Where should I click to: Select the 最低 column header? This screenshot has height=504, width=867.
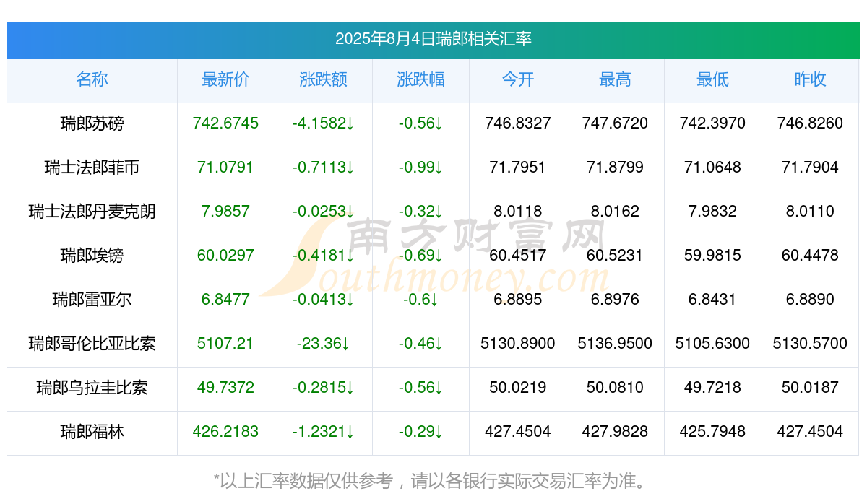[x=712, y=79]
